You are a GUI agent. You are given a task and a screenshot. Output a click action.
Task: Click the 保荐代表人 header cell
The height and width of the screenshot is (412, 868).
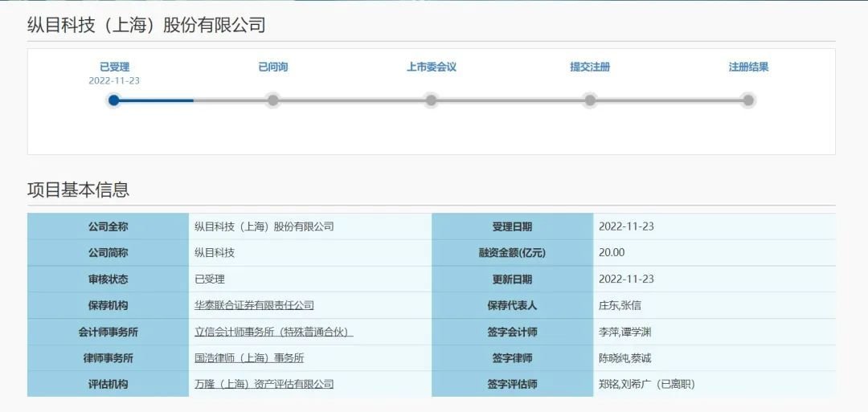(x=513, y=305)
